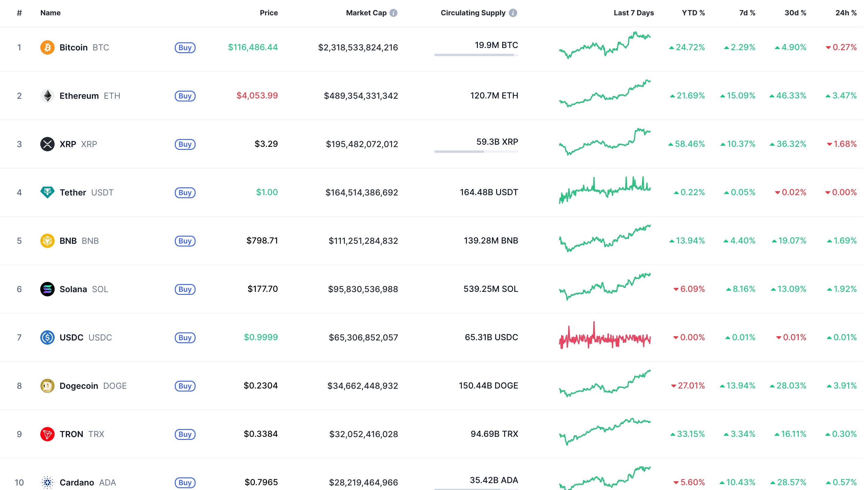Sort by YTD % column header
Image resolution: width=868 pixels, height=490 pixels.
693,13
